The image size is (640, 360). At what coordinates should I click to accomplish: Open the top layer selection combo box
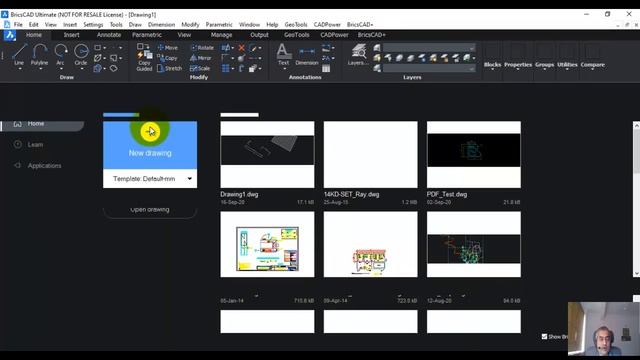pos(429,48)
